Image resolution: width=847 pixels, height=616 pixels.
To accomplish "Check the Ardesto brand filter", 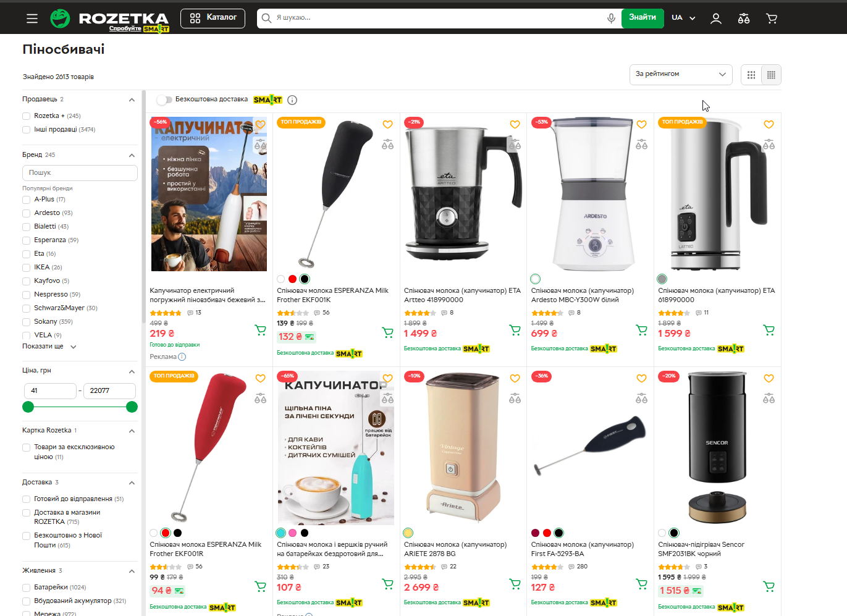I will (x=26, y=213).
